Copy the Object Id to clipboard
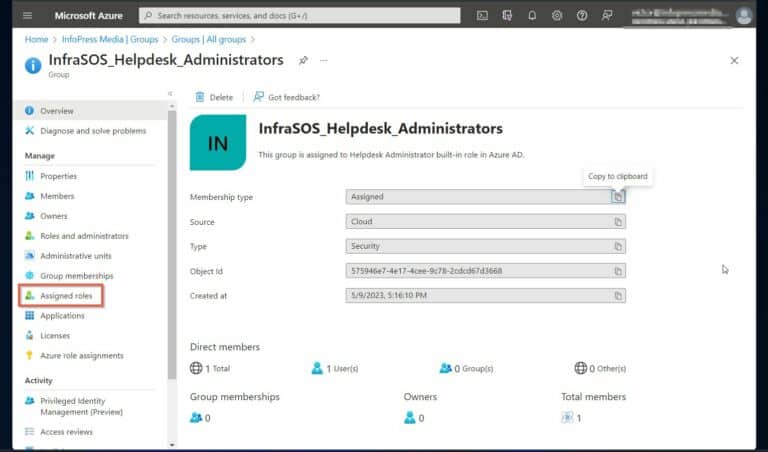Screen dimensions: 768x452 [x=618, y=271]
